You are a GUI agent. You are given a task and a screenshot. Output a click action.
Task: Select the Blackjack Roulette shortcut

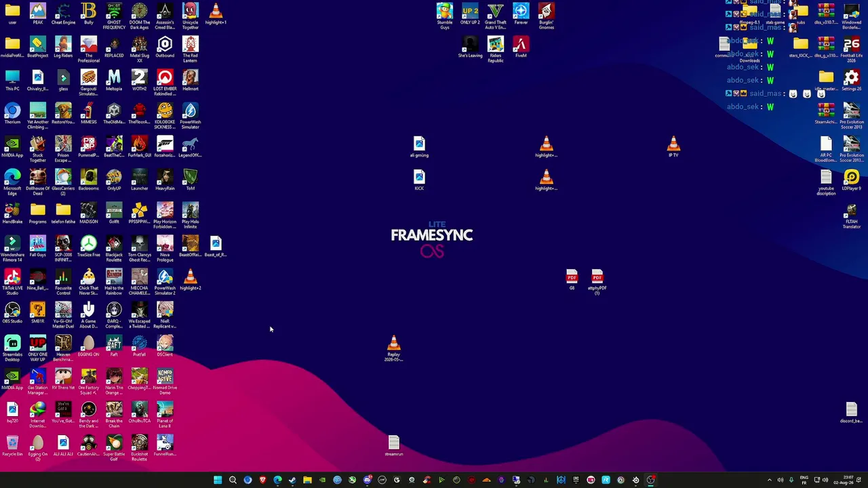click(114, 249)
